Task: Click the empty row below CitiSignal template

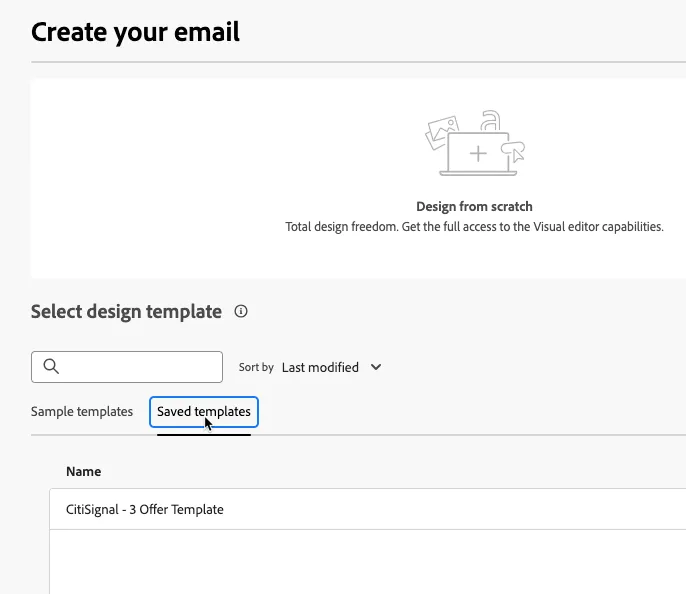Action: click(368, 562)
